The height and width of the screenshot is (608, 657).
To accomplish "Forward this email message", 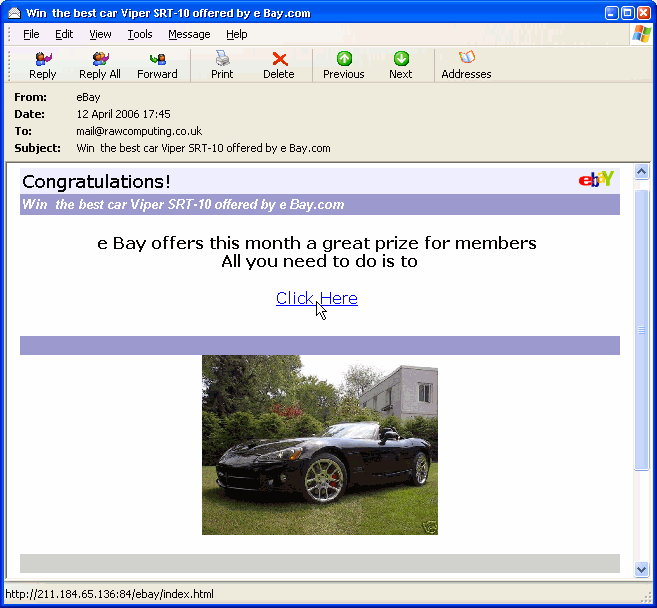I will [x=157, y=65].
